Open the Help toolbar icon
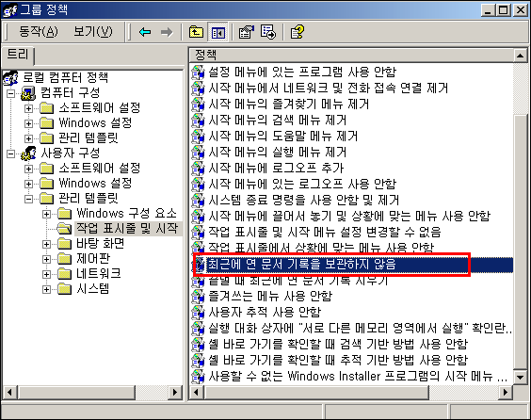531x420 pixels. 297,32
